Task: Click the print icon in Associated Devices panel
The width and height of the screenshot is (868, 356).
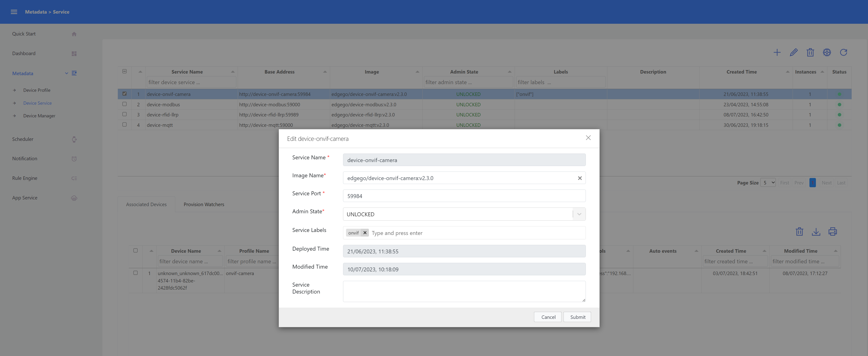Action: (833, 231)
